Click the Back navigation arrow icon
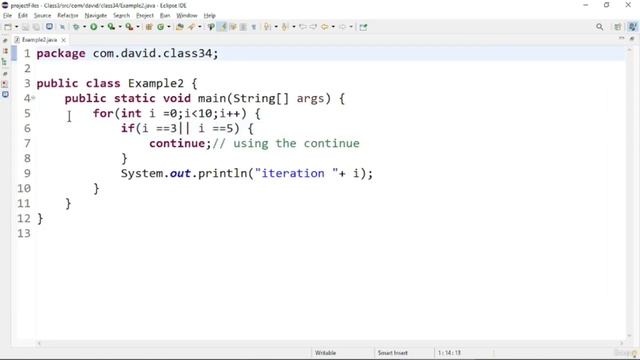The height and width of the screenshot is (360, 640). coord(324,27)
